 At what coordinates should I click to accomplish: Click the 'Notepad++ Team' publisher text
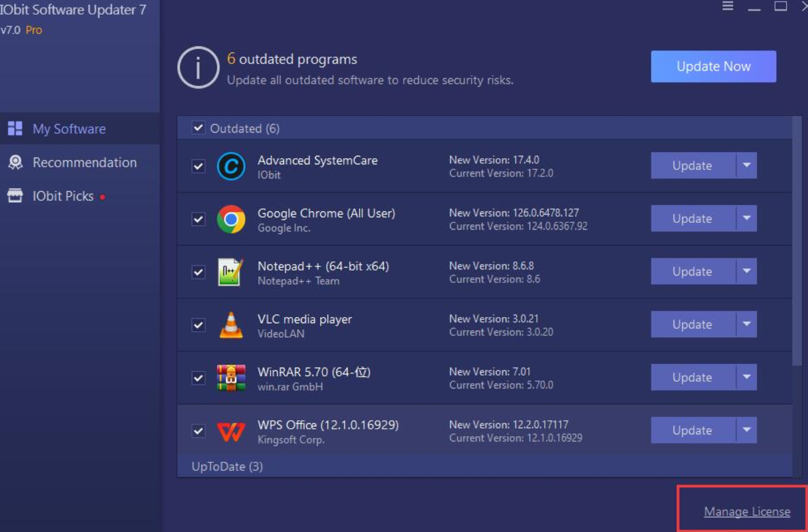tap(298, 281)
